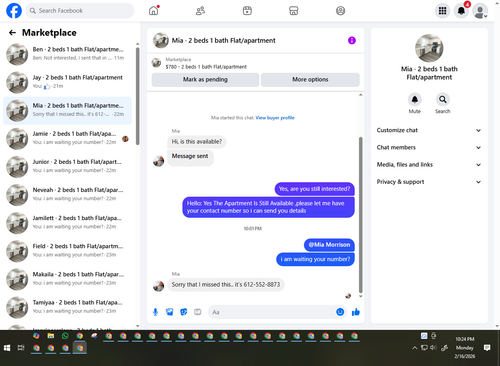Choose a GIF icon in composer
The width and height of the screenshot is (500, 366).
click(198, 312)
